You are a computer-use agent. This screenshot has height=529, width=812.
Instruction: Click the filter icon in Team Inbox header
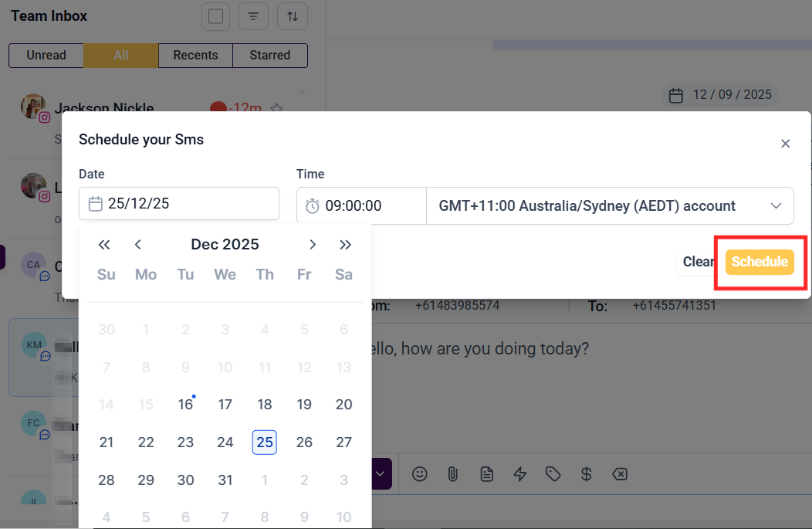253,16
